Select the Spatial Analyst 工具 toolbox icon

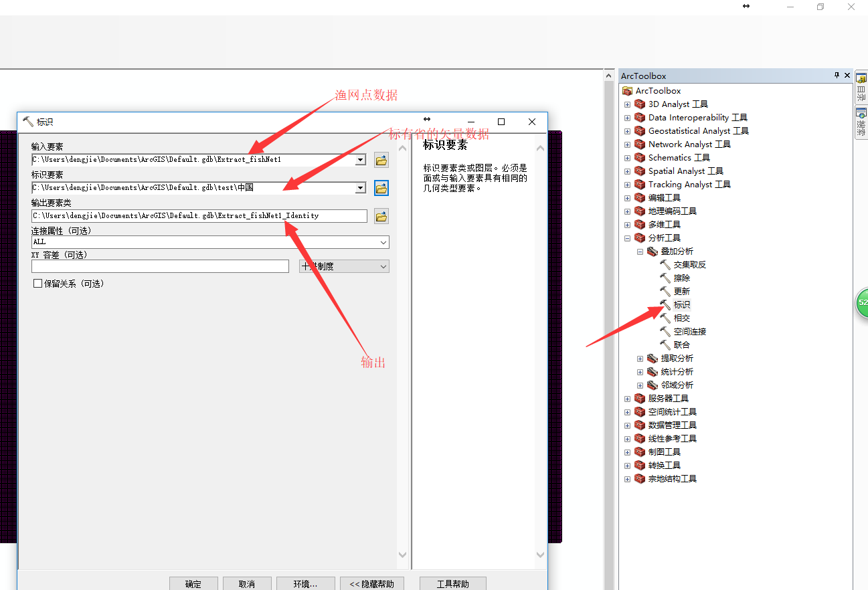640,171
